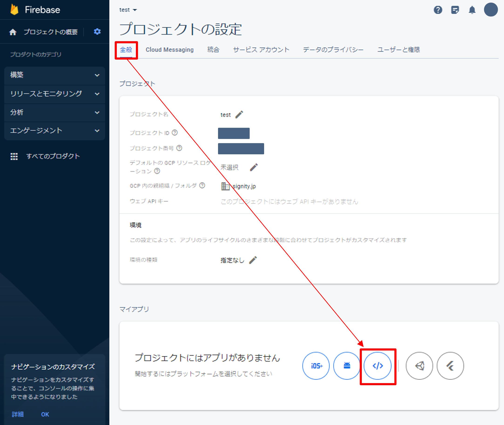Click the 環境 section heading
The width and height of the screenshot is (504, 425).
tap(136, 225)
